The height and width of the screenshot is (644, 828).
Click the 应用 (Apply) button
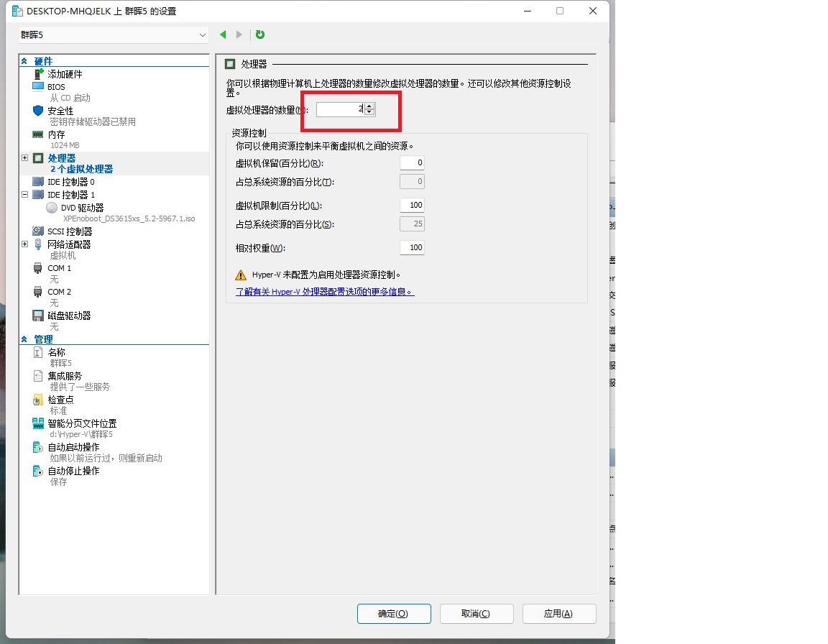pyautogui.click(x=559, y=614)
